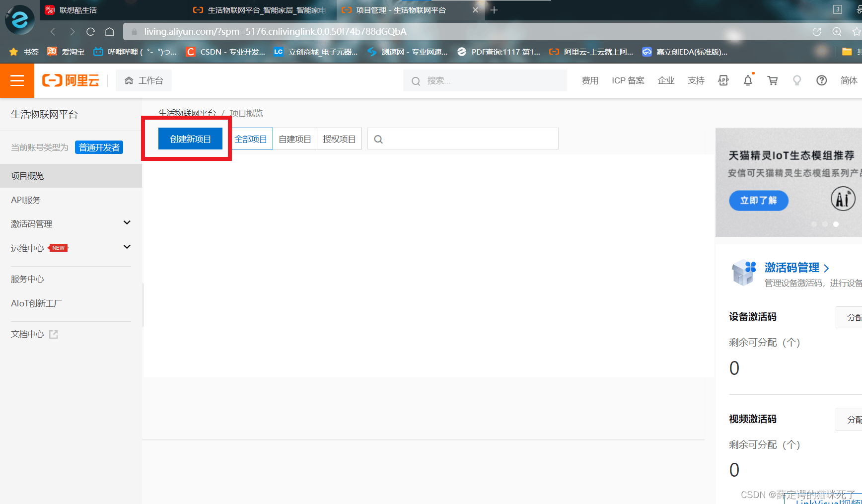Screen dimensions: 862x504
Task: Go to browser home page icon
Action: click(x=110, y=32)
